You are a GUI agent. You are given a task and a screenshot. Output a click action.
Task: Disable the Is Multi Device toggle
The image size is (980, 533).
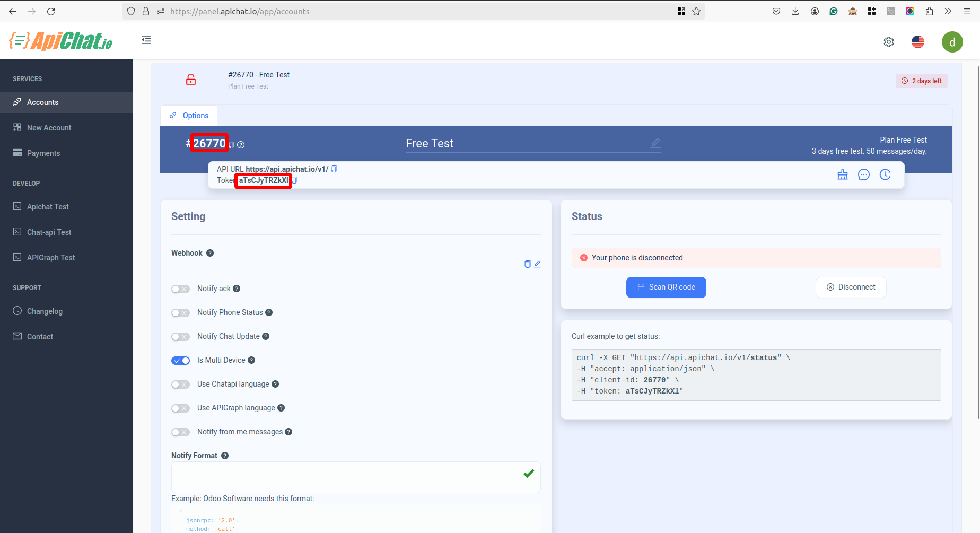click(x=180, y=361)
